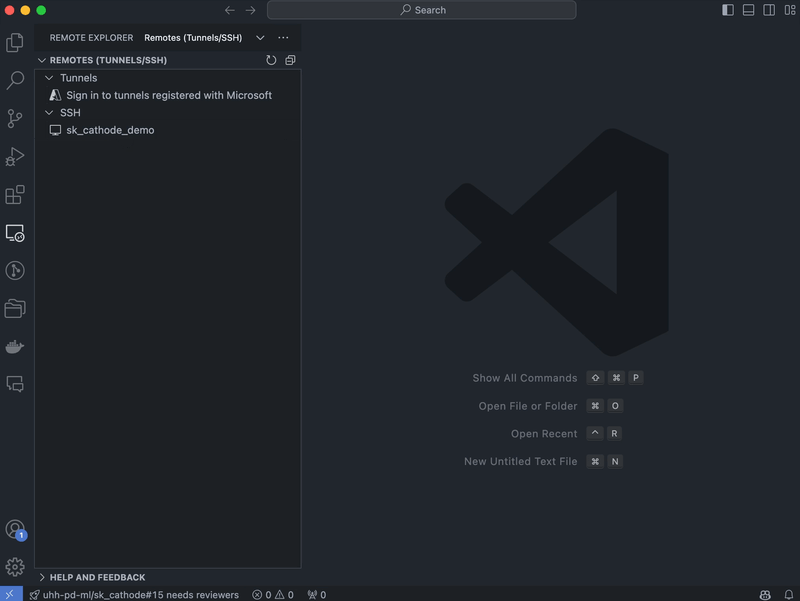The width and height of the screenshot is (800, 601).
Task: Click errors and warnings count in status bar
Action: [273, 595]
